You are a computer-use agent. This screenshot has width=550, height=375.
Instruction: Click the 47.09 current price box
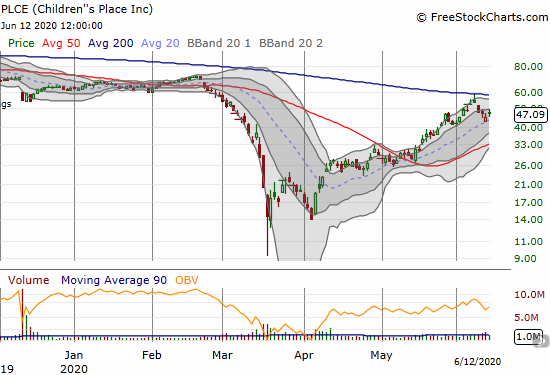point(531,115)
